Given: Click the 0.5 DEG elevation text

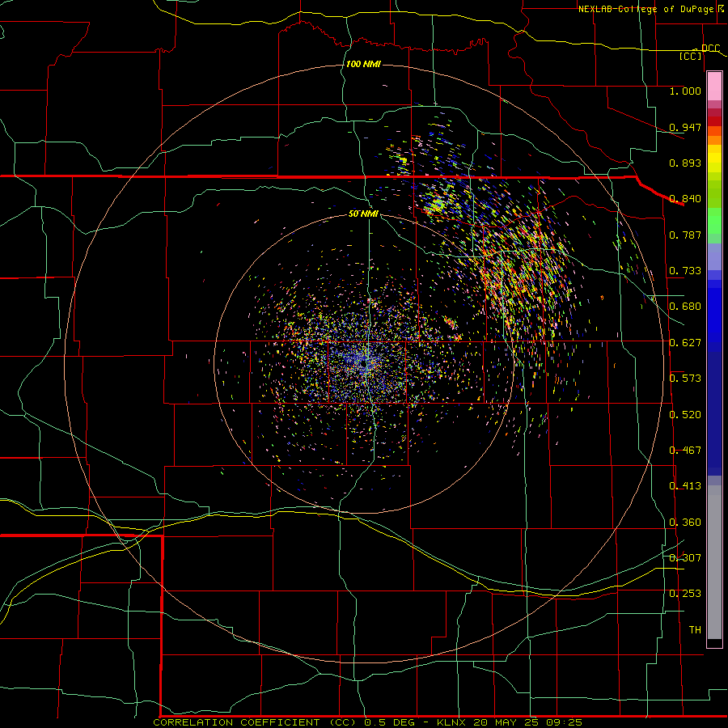Looking at the screenshot, I should (389, 722).
